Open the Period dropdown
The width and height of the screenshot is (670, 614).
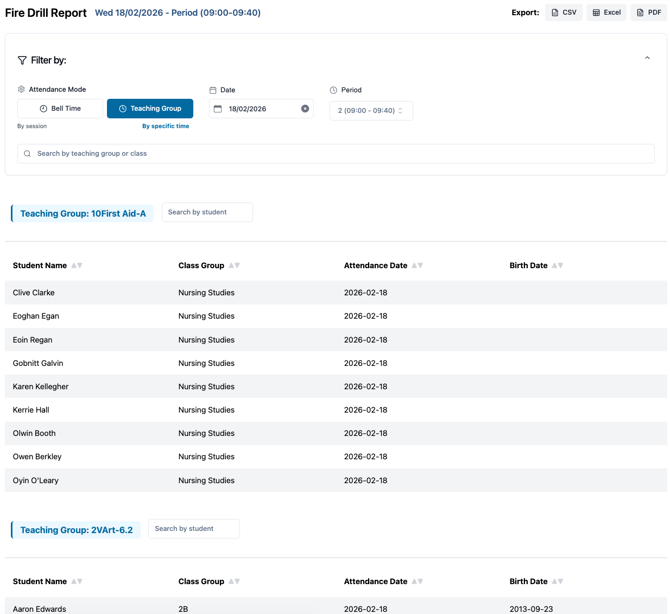click(x=370, y=111)
